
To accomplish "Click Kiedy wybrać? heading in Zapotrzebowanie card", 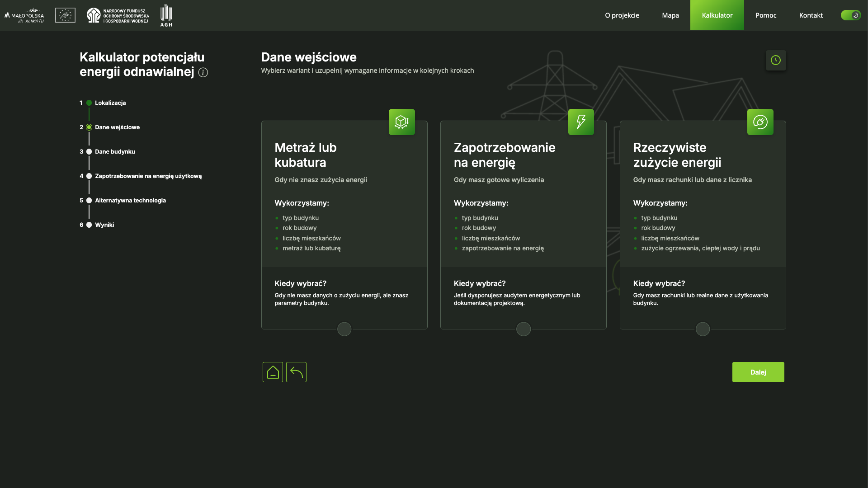I will [480, 283].
